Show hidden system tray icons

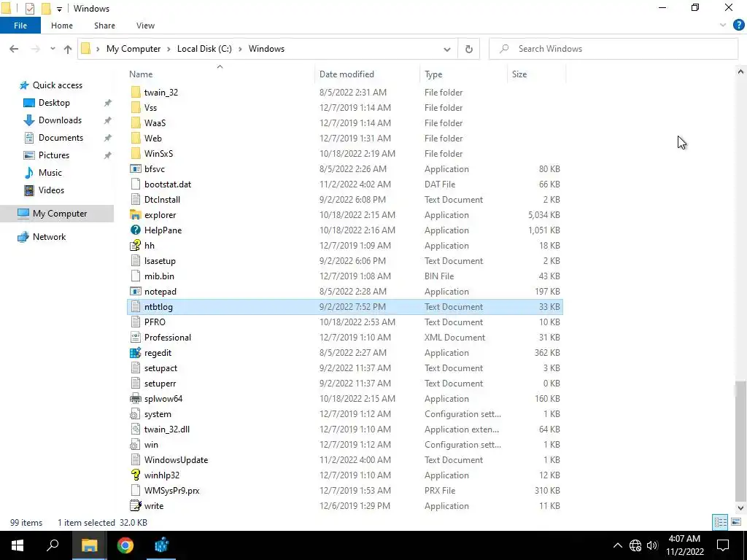(617, 545)
